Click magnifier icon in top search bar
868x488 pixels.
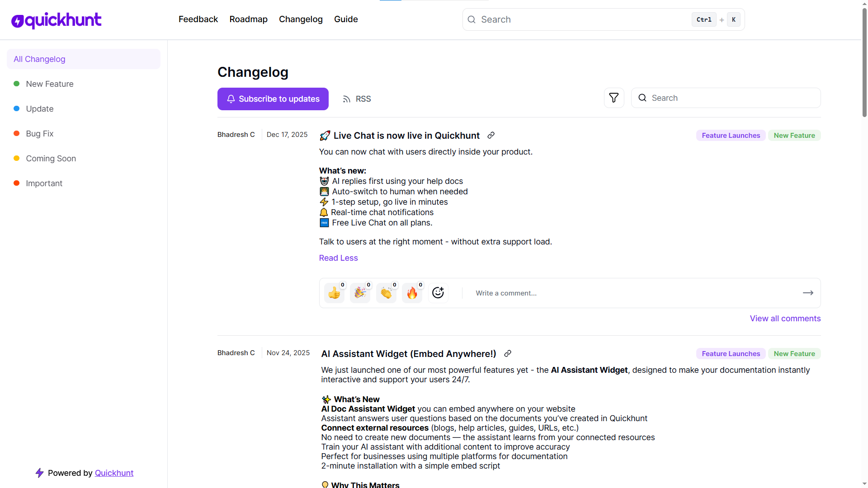point(472,19)
